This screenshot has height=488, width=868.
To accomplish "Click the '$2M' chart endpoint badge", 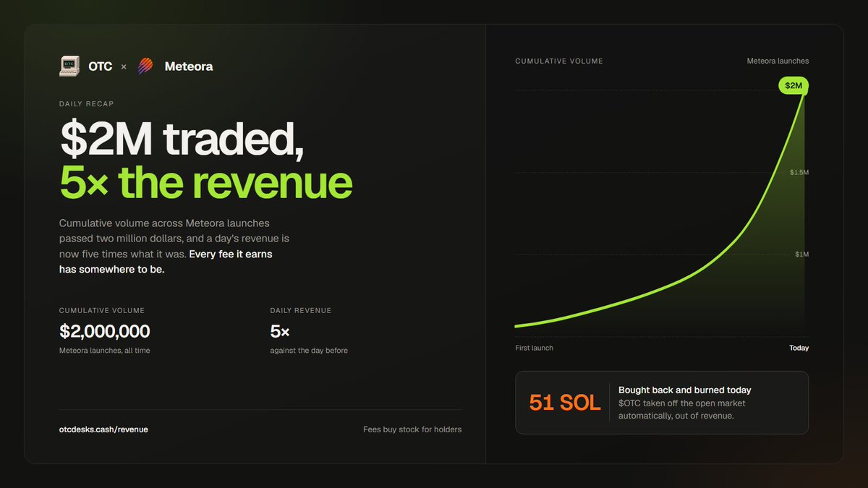I will [x=793, y=86].
